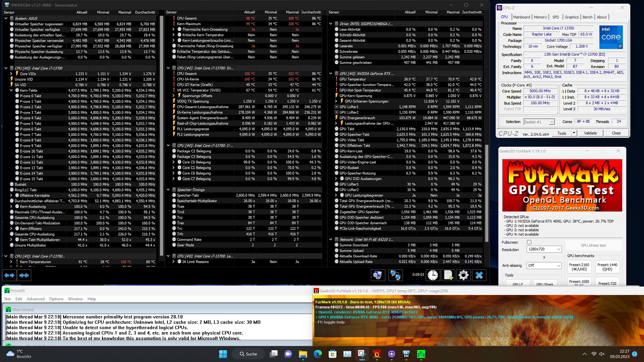
Task: Switch to the Memory tab in CPU-Z
Action: coord(540,17)
